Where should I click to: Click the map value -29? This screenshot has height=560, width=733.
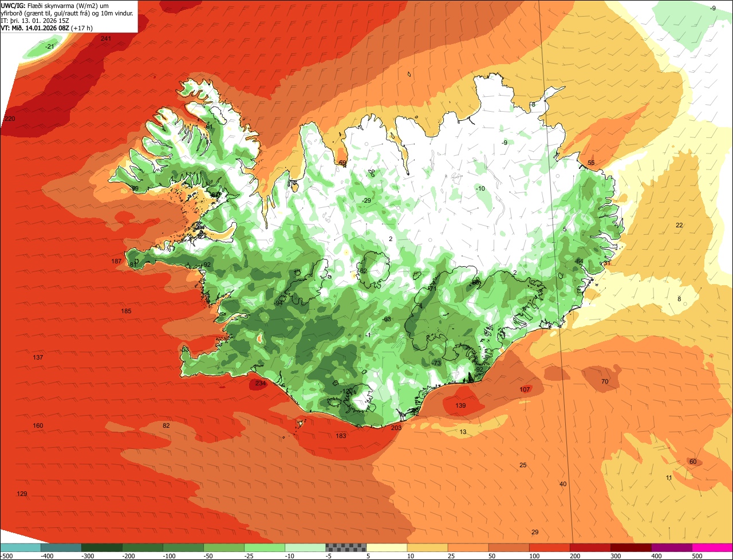pos(366,200)
